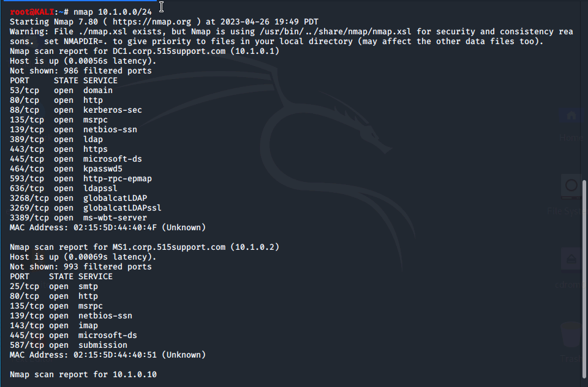Image resolution: width=588 pixels, height=387 pixels.
Task: Click the 3269/tcp globalcatLDAPssl line
Action: point(86,208)
